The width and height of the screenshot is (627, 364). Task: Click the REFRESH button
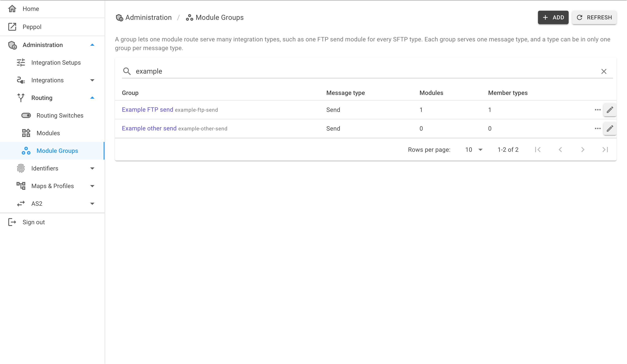pyautogui.click(x=594, y=17)
